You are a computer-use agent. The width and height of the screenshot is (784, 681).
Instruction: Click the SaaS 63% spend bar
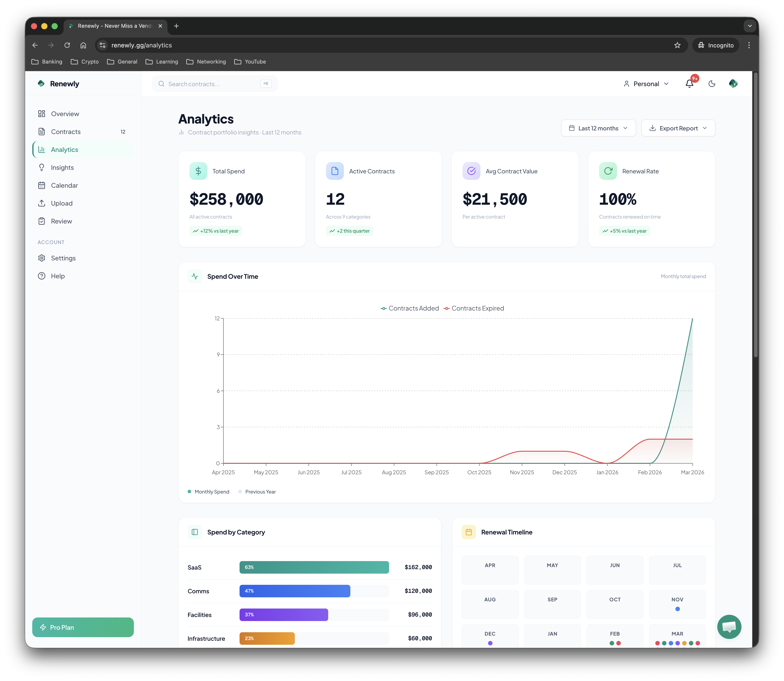(x=314, y=567)
